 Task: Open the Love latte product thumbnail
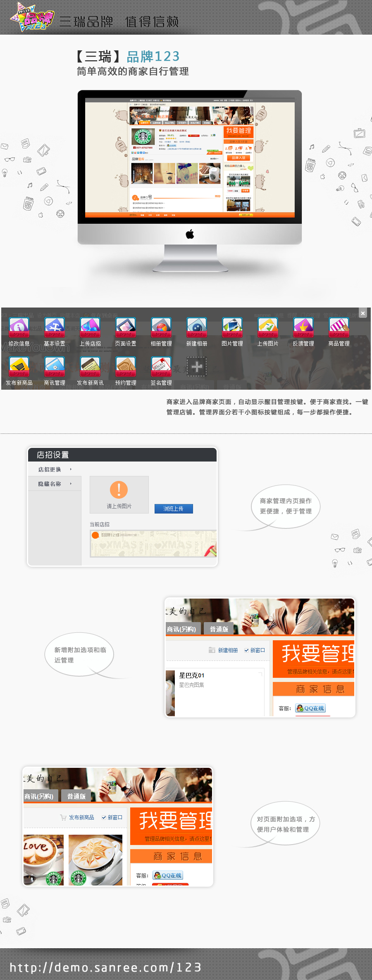pos(43,860)
